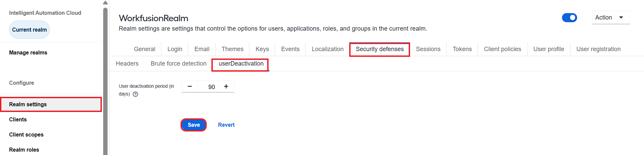
Task: Select the userDeactivation sub-tab
Action: pyautogui.click(x=241, y=64)
